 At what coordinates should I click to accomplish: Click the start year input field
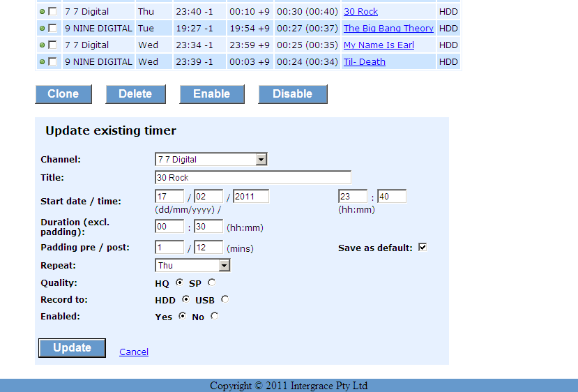[250, 197]
